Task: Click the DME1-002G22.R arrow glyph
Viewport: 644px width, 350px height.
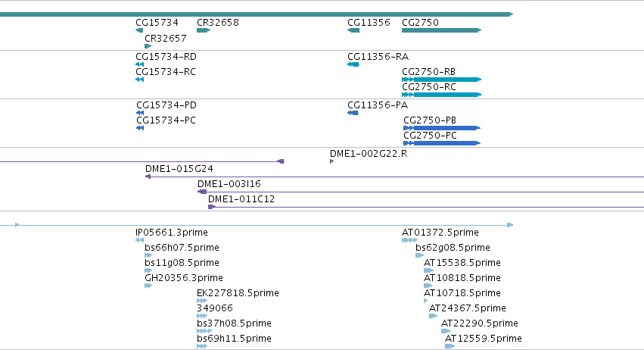Action: point(332,161)
